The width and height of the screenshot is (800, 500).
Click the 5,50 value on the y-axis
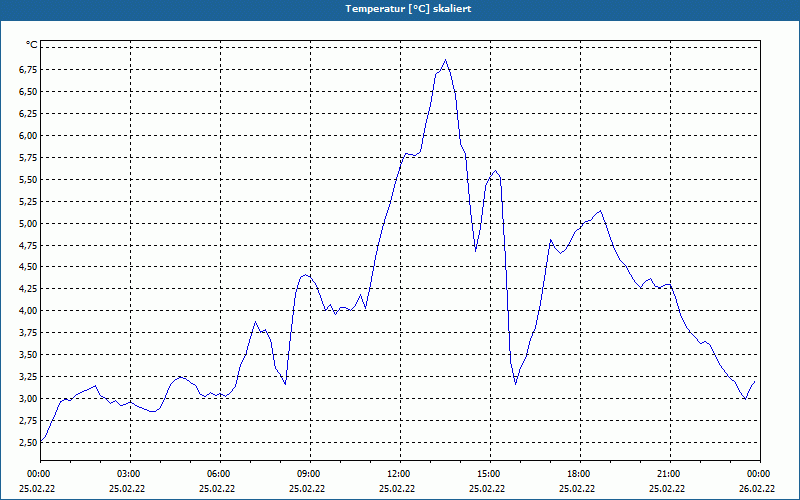click(28, 179)
